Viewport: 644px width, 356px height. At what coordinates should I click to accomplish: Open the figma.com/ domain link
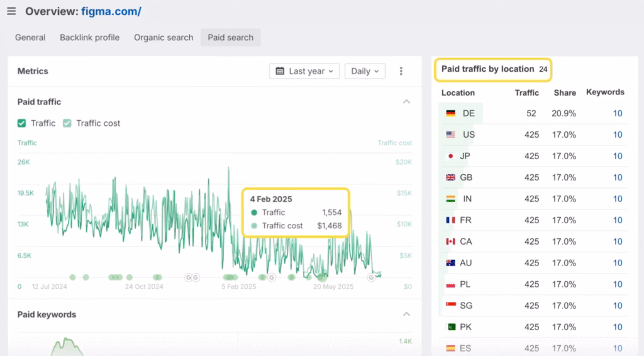(x=111, y=11)
